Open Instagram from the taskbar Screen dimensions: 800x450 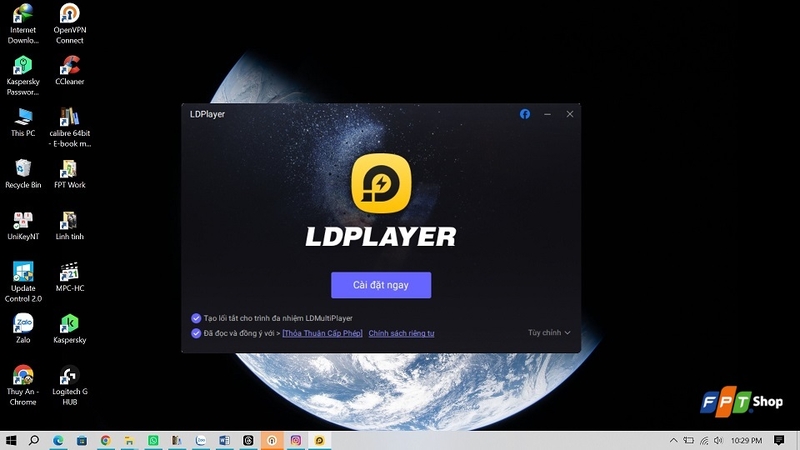295,440
